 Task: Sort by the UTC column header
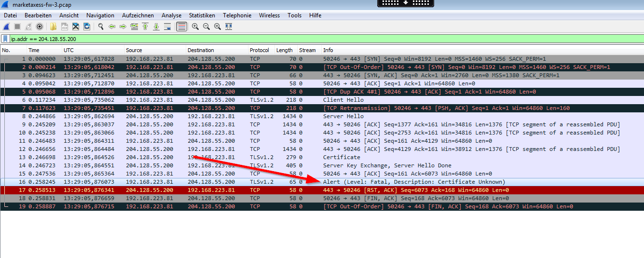click(93, 50)
